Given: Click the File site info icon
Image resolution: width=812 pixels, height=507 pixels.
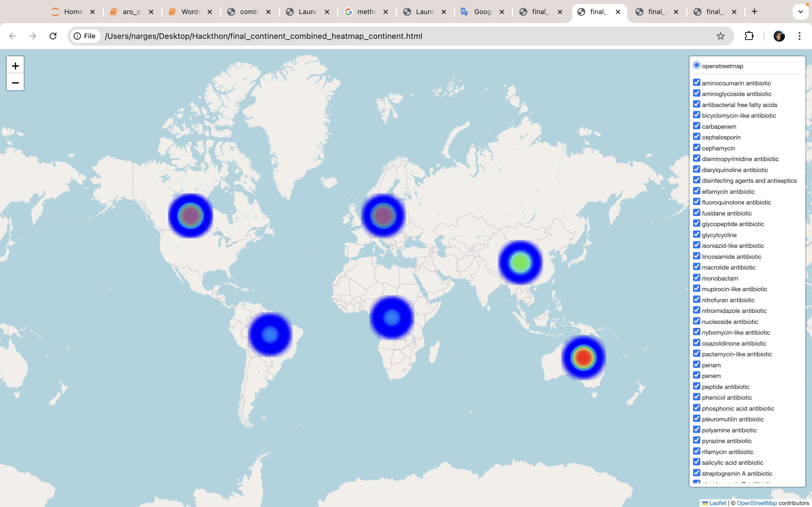Looking at the screenshot, I should coord(85,36).
